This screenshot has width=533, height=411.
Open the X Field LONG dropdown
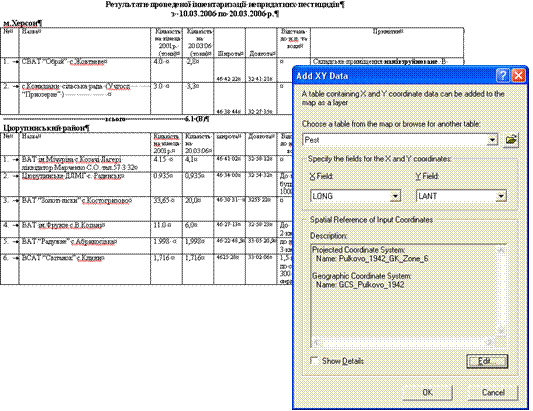pyautogui.click(x=395, y=196)
